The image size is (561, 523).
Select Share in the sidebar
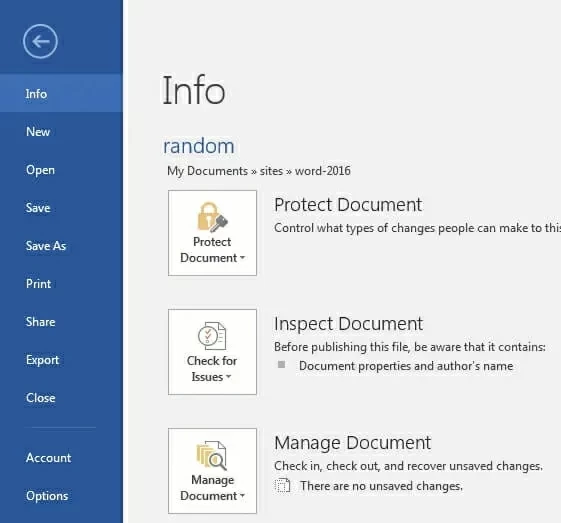61,322
